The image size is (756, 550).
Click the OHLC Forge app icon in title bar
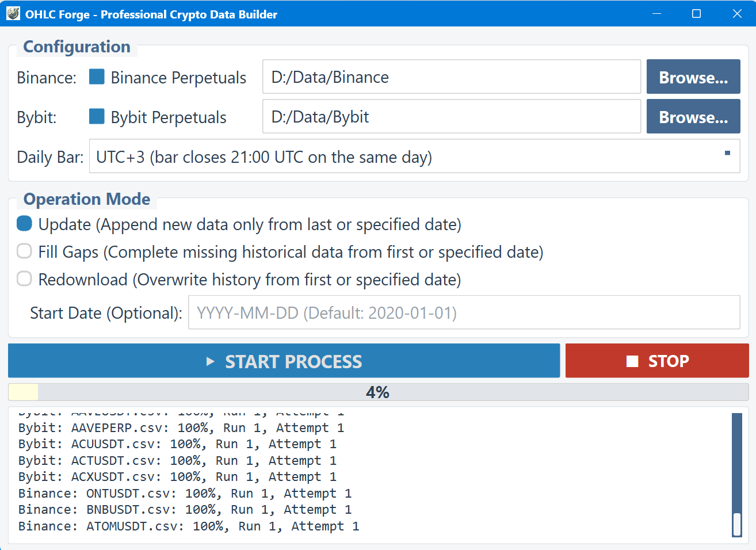(x=13, y=14)
